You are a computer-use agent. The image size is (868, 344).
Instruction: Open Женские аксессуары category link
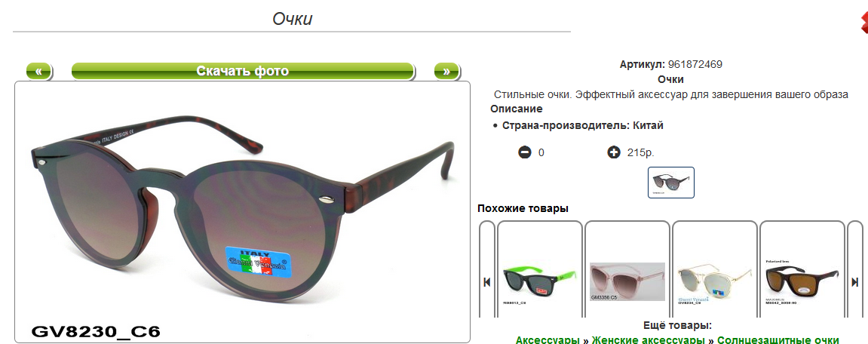pyautogui.click(x=649, y=339)
